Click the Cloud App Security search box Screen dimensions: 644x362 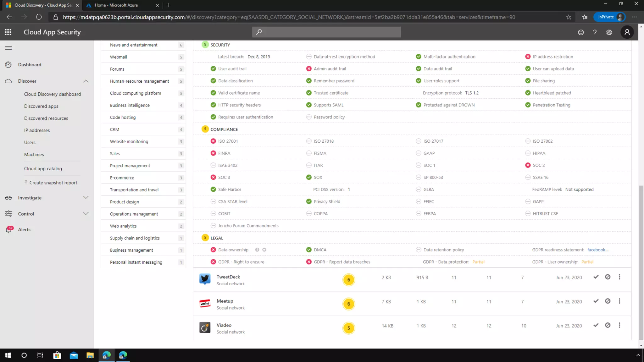[326, 32]
